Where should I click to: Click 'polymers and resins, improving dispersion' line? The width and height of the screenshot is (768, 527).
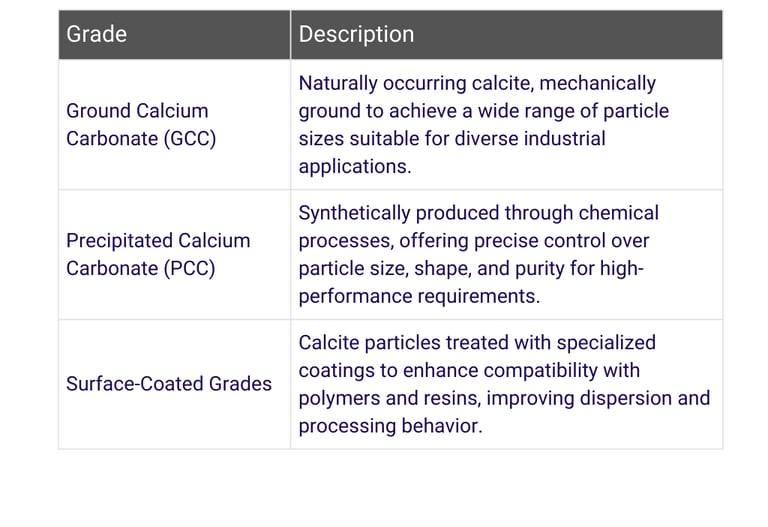[x=504, y=398]
